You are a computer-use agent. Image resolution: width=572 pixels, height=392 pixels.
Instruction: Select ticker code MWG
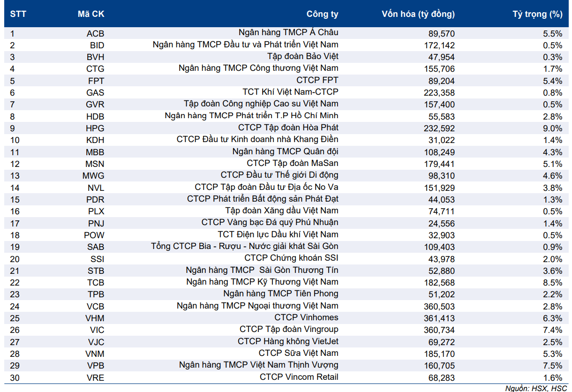click(94, 176)
